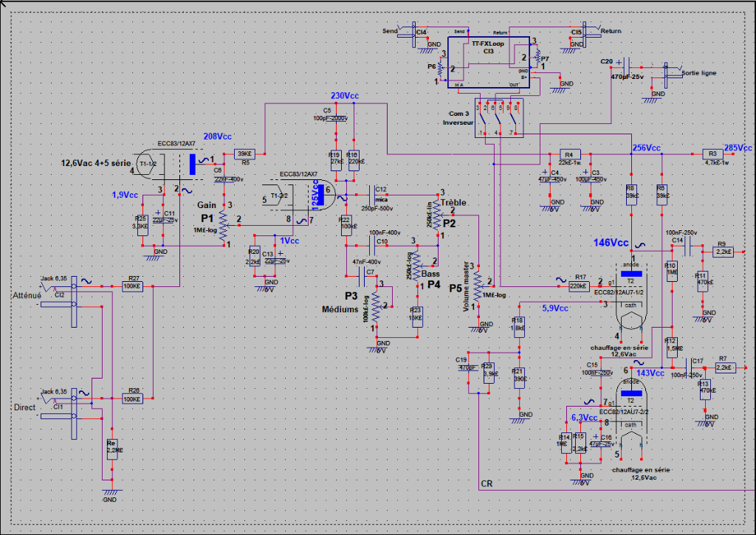The image size is (756, 535).
Task: Select resistor R3 near 285Vcc label
Action: 712,154
